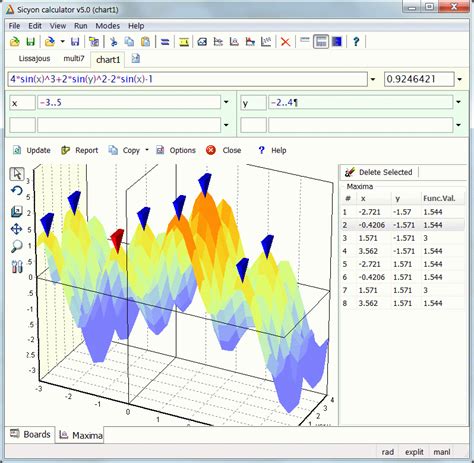Click the rad angle mode in the status bar

click(387, 452)
